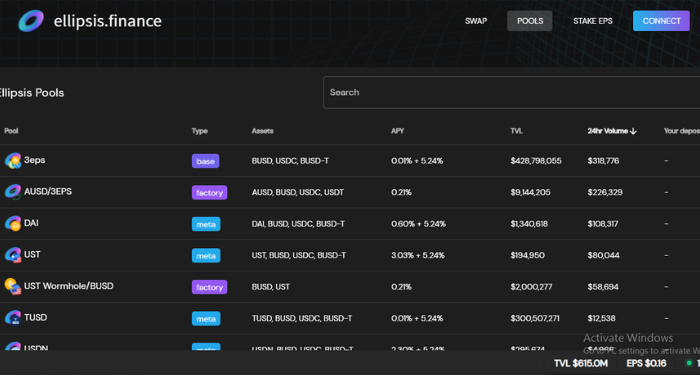Sort pools by APY column header
The width and height of the screenshot is (700, 375).
point(397,131)
